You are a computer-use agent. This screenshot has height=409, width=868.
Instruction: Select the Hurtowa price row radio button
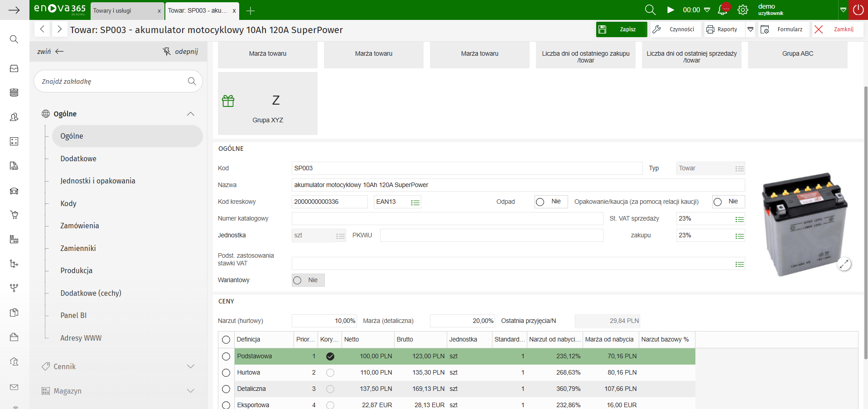(226, 373)
